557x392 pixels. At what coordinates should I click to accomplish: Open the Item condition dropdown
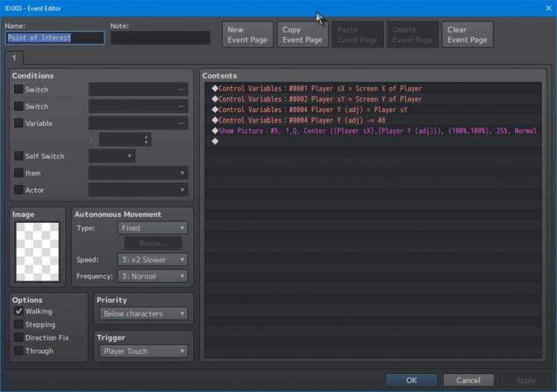138,173
